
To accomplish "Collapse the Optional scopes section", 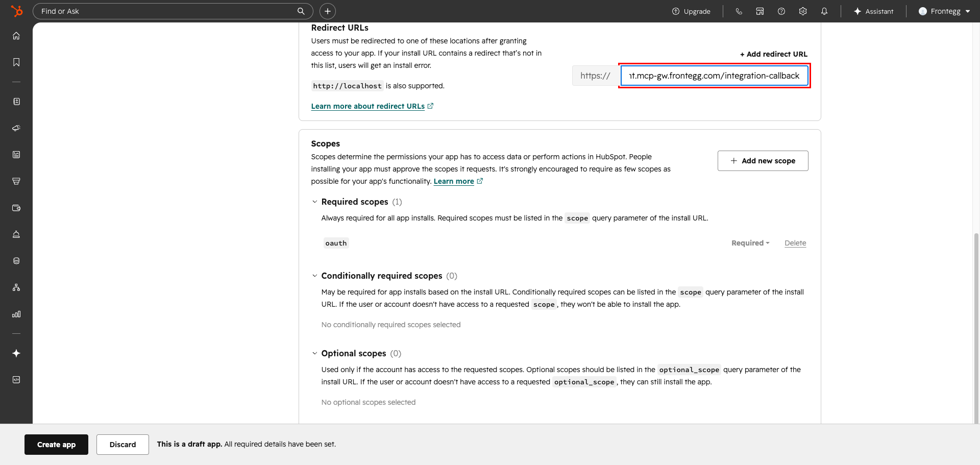I will (314, 353).
